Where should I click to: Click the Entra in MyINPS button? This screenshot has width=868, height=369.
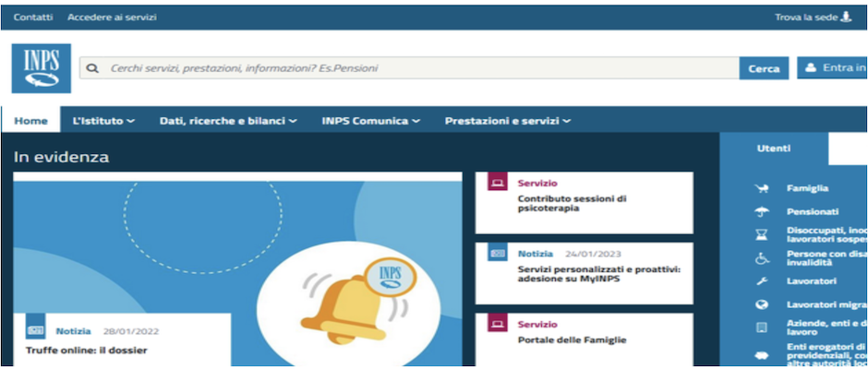coord(833,67)
